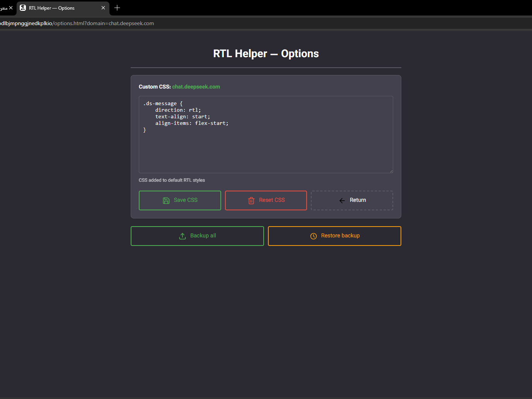
Task: Click the trash can icon on Reset CSS
Action: point(251,200)
